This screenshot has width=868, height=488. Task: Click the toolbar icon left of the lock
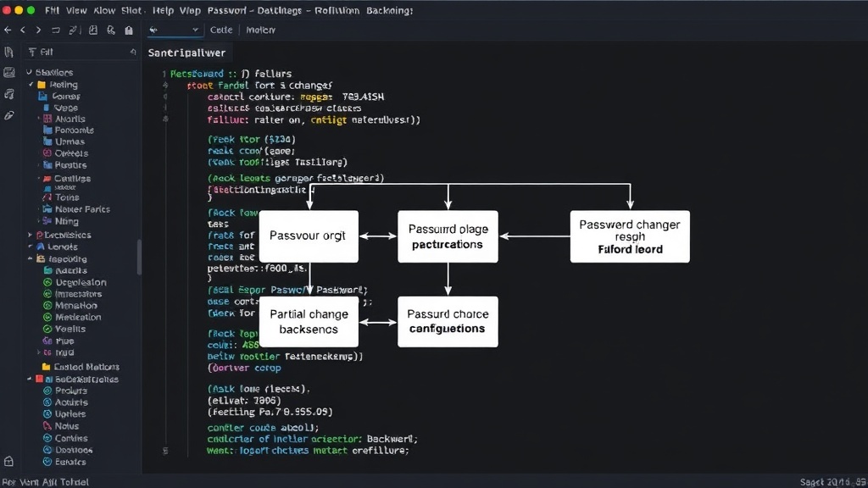point(111,30)
